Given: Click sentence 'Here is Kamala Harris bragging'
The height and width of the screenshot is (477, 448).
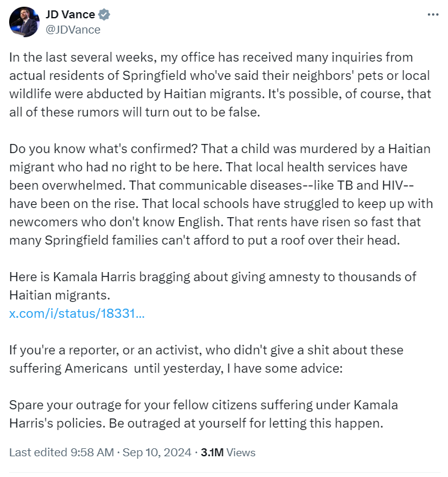Looking at the screenshot, I should (212, 276).
